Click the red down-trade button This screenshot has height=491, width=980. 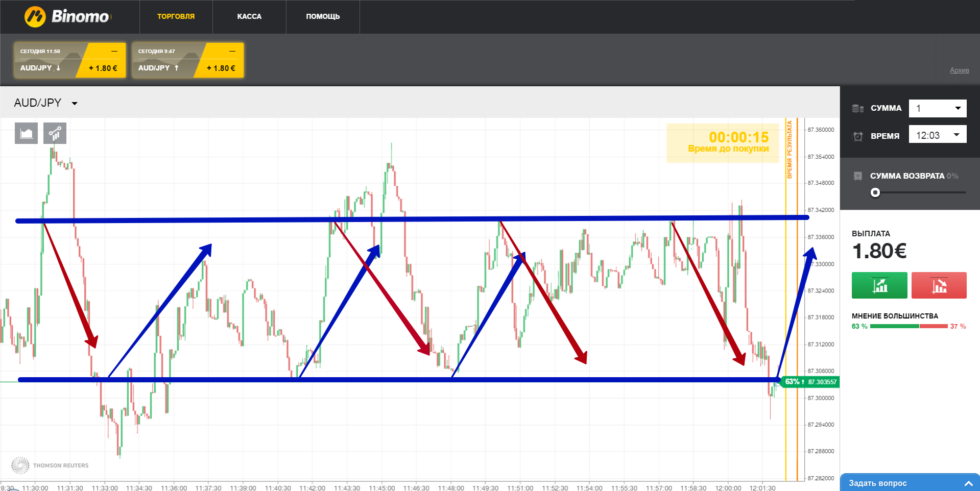click(x=939, y=285)
